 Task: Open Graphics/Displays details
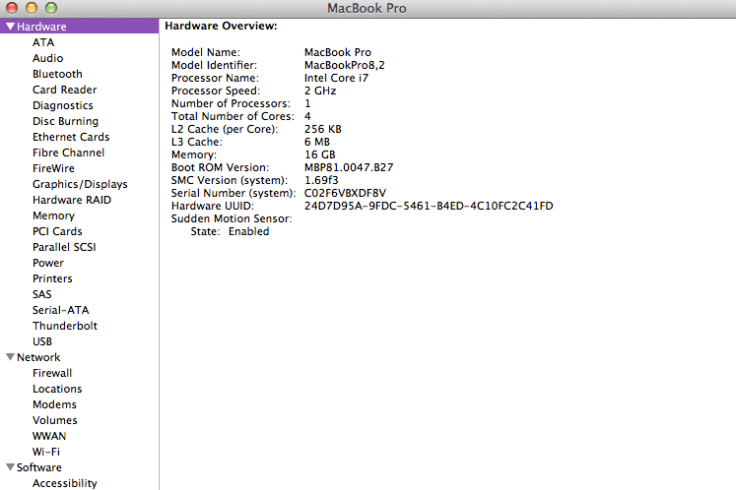point(79,184)
